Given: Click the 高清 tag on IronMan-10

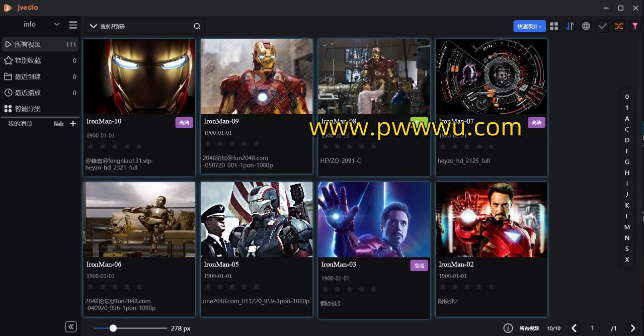Looking at the screenshot, I should pos(184,122).
